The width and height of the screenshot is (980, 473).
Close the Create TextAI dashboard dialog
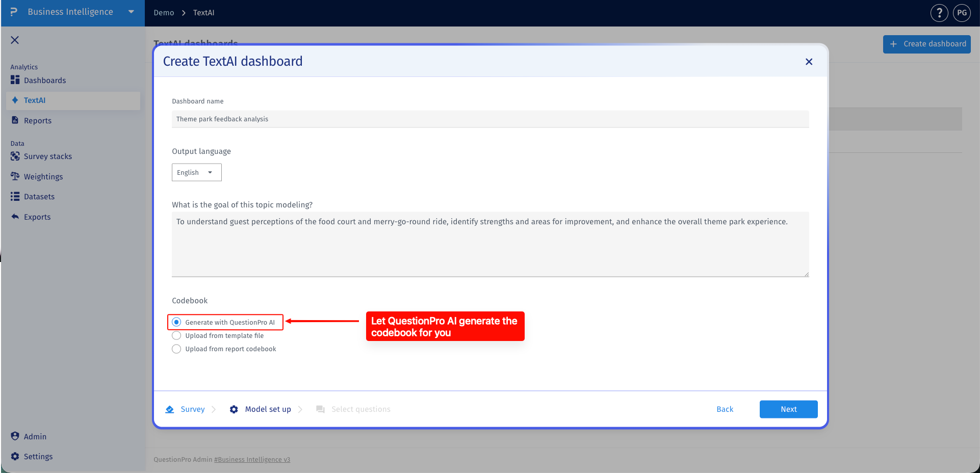tap(809, 62)
